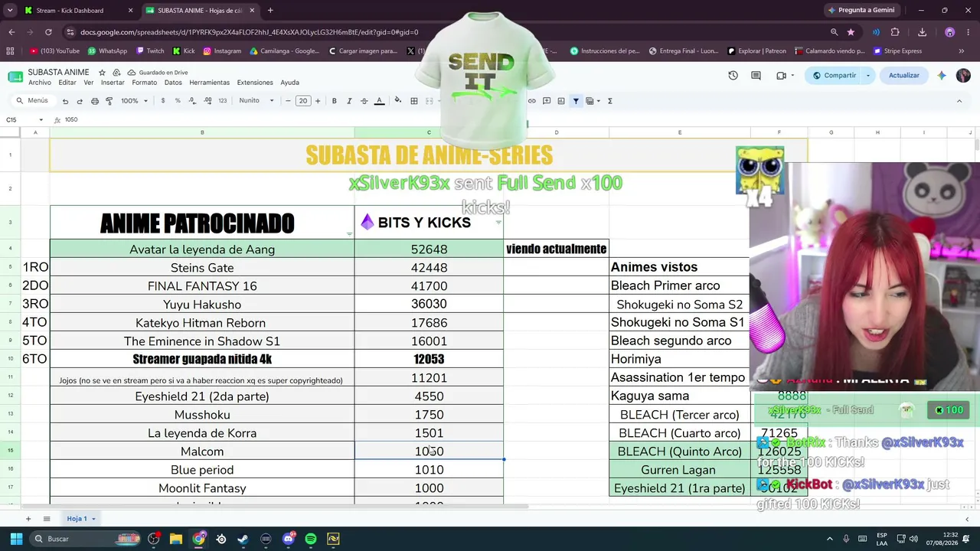The image size is (980, 551).
Task: Open the functions sigma menu
Action: (609, 101)
